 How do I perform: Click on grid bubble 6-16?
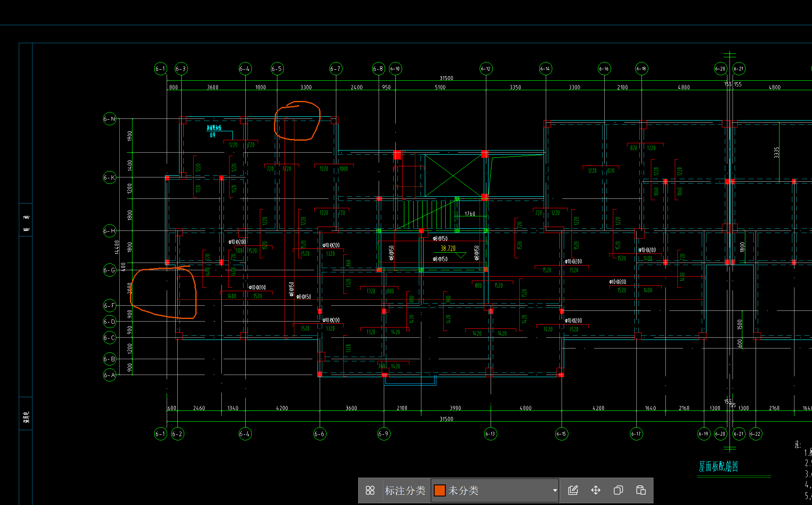click(x=604, y=69)
